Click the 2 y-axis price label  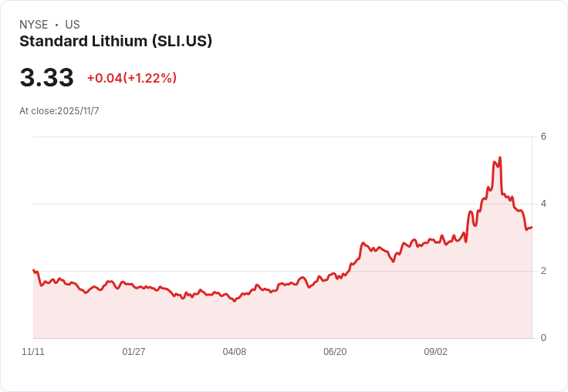point(543,271)
